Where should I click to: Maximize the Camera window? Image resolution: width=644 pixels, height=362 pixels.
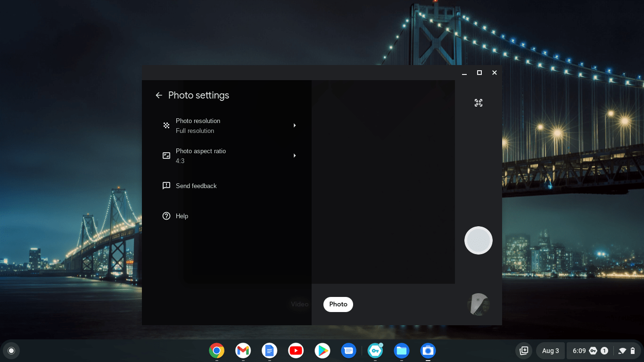point(479,73)
